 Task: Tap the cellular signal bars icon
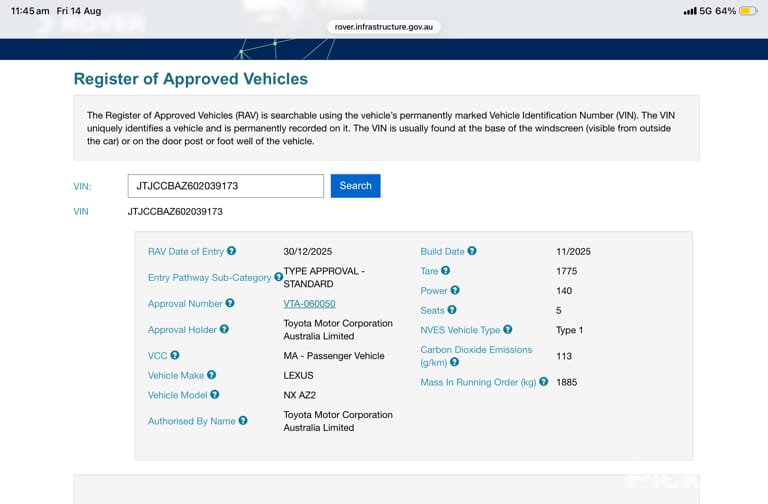click(x=690, y=11)
